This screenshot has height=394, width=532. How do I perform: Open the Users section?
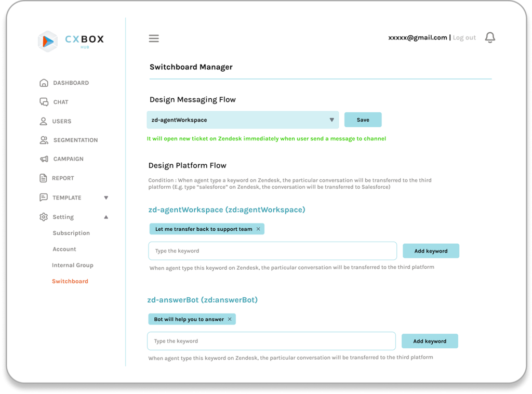62,121
